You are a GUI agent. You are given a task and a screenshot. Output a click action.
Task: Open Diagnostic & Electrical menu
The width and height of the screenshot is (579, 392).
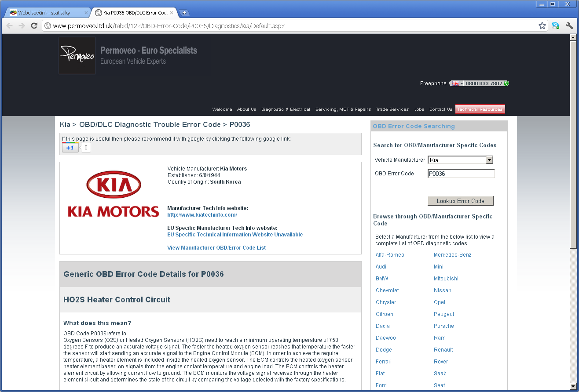point(286,109)
